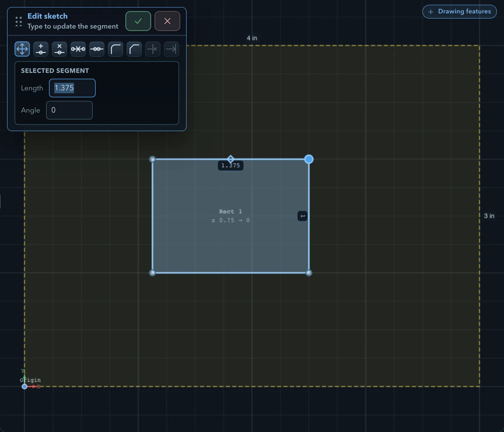
Task: Select the move tool with four arrows
Action: click(22, 49)
